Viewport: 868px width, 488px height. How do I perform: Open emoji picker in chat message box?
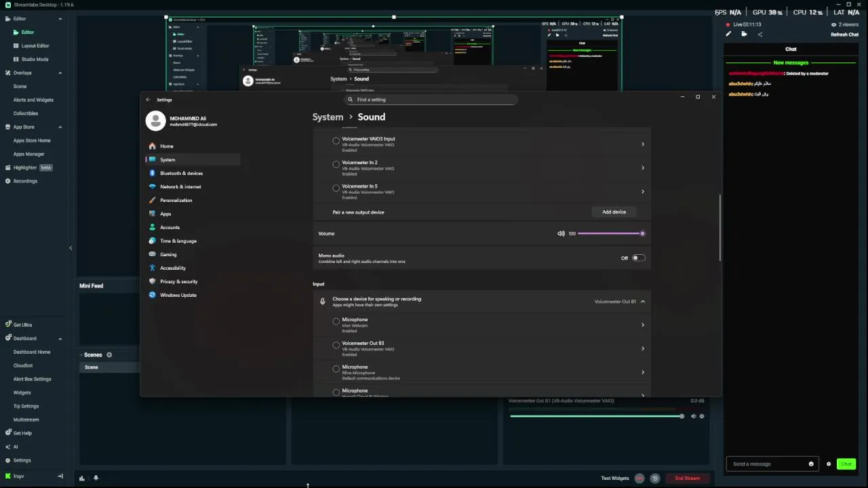click(x=811, y=464)
